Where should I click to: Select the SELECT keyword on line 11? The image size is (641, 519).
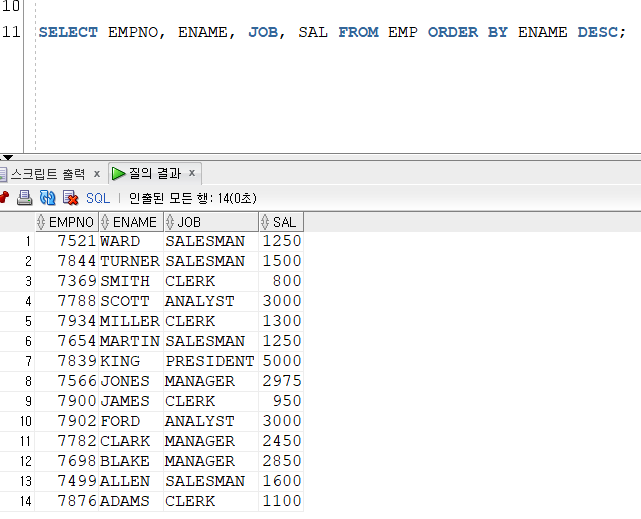(68, 32)
